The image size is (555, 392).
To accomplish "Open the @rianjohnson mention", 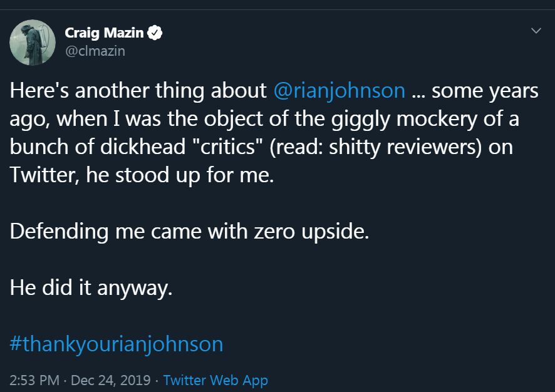I will [x=340, y=91].
